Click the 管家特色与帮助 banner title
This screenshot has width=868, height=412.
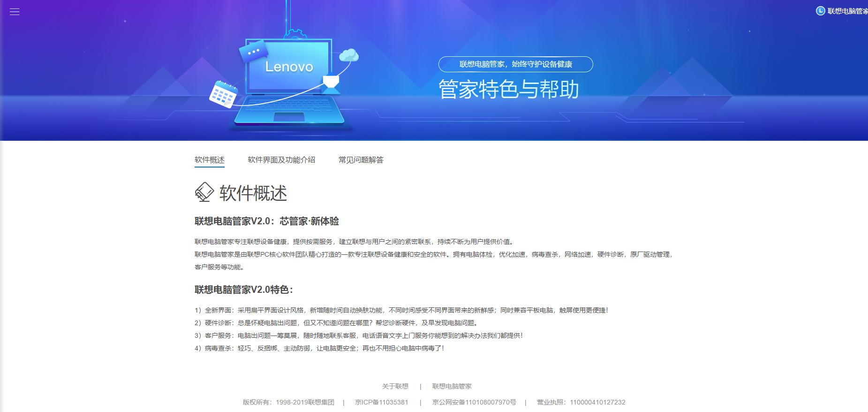(x=509, y=89)
